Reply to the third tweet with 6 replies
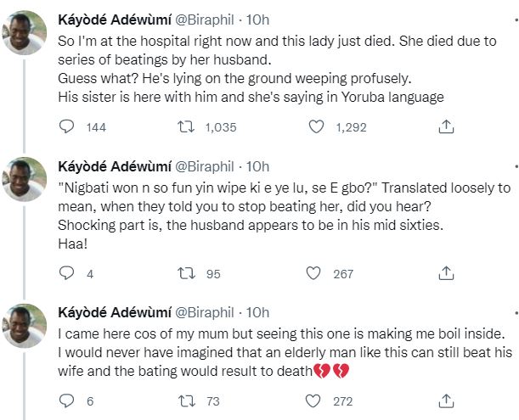This screenshot has height=420, width=519. (66, 400)
